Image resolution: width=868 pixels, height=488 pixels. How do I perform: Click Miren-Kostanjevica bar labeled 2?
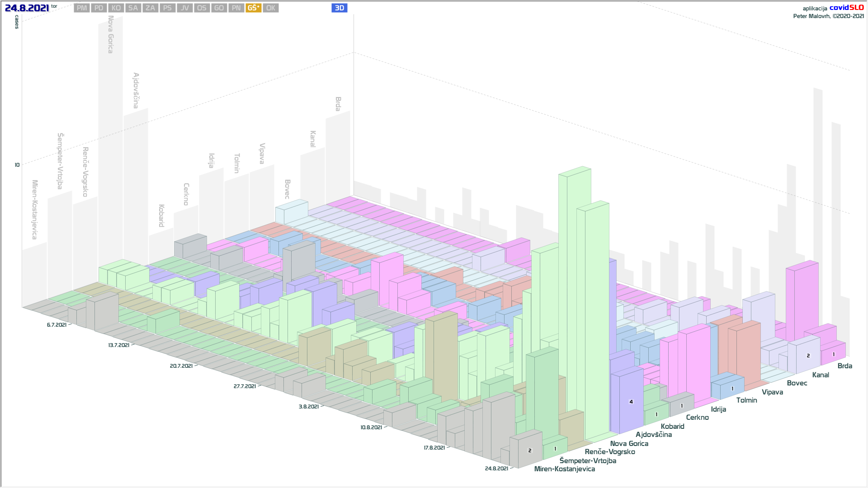pos(530,450)
